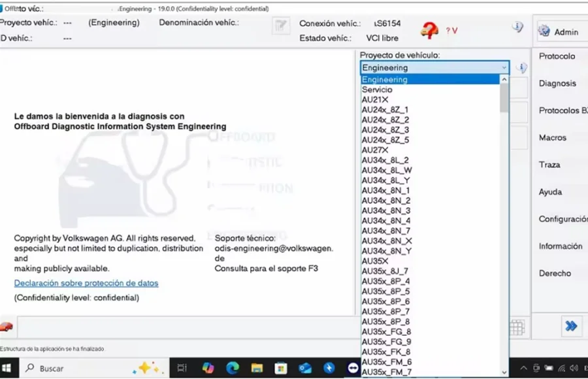Select AU34x_8N_Y project
Image resolution: width=588 pixels, height=379 pixels.
click(430, 251)
